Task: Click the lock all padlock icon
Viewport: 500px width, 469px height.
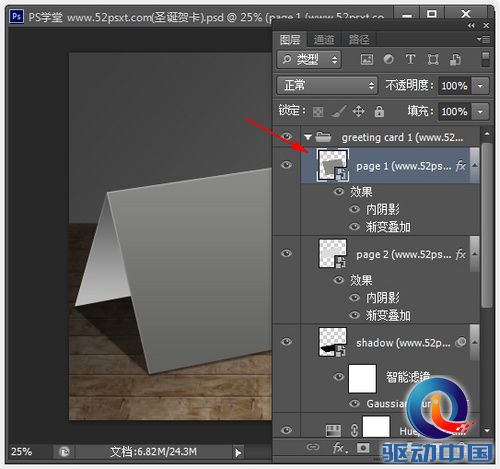Action: pos(379,111)
